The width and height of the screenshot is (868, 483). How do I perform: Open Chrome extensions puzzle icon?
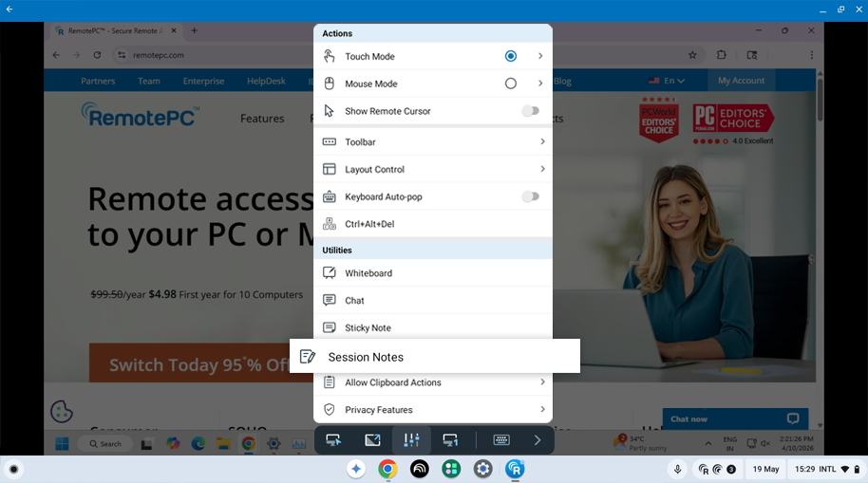(x=721, y=55)
